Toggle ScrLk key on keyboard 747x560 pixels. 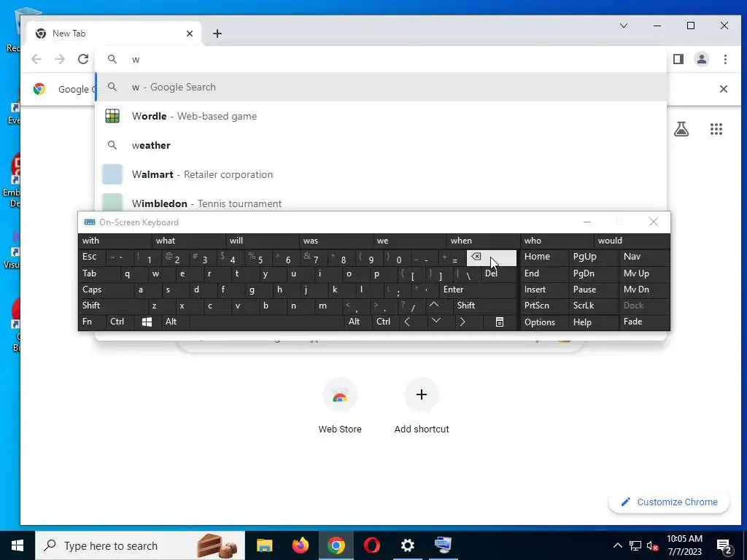[x=594, y=306]
